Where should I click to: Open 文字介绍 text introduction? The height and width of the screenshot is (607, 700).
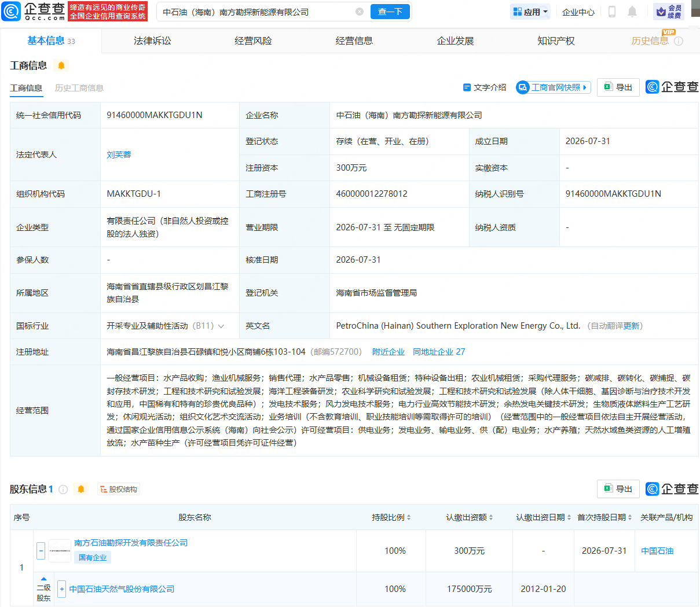point(485,87)
